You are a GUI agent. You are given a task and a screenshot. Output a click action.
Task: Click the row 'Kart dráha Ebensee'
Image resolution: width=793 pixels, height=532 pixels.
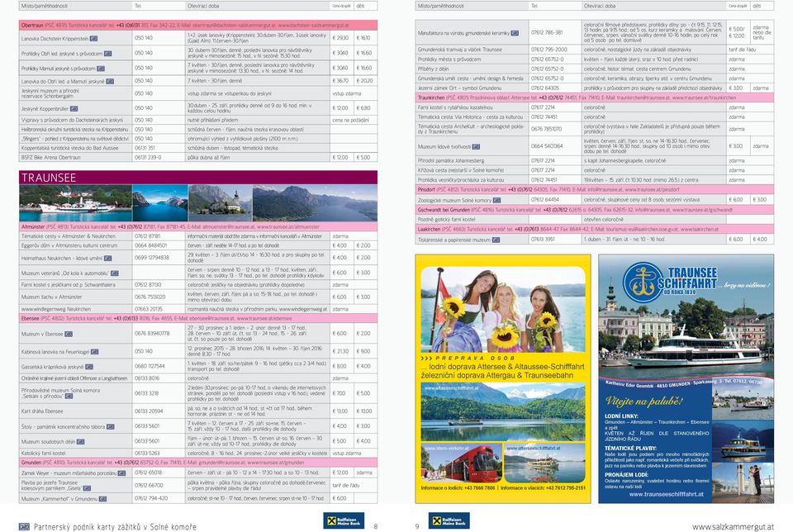coord(198,411)
